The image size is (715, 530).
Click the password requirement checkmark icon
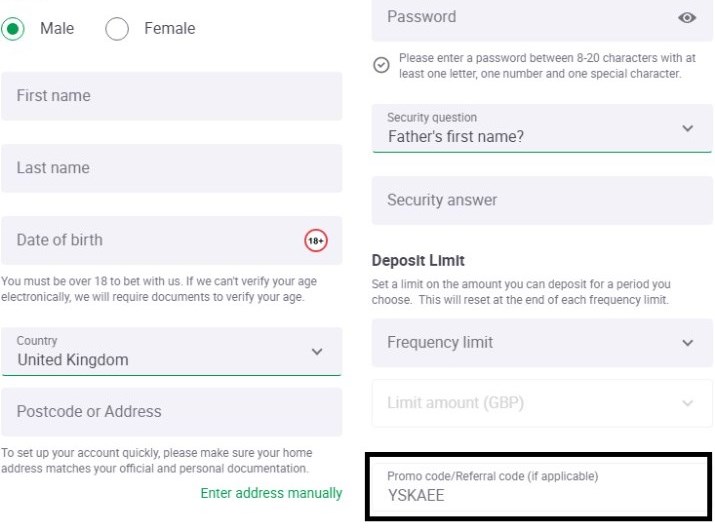(x=381, y=65)
